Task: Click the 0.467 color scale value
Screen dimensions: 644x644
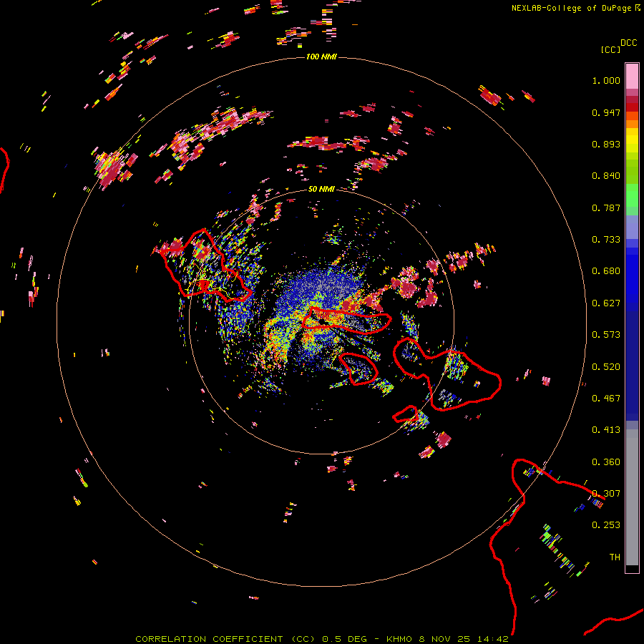Action: tap(606, 399)
